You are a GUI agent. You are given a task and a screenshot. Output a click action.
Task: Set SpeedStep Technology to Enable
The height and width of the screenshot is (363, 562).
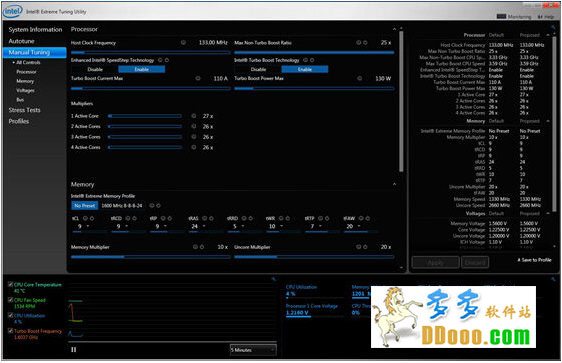142,69
